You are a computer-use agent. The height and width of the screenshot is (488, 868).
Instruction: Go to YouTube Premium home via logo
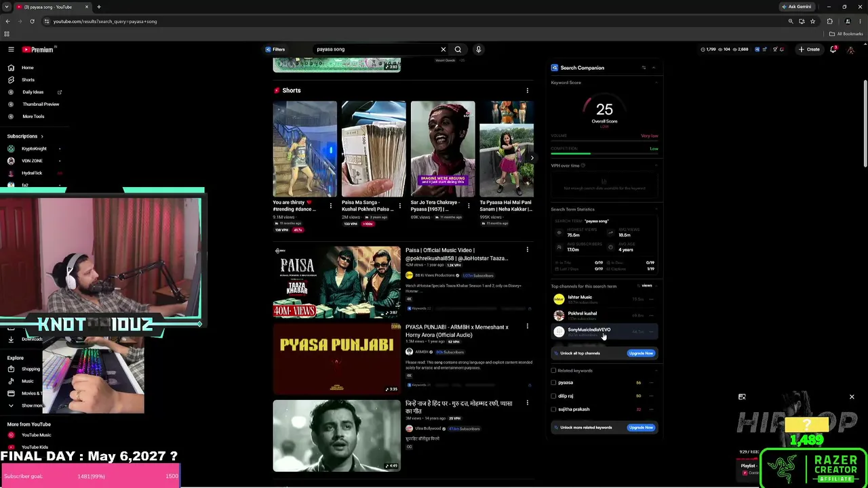coord(39,49)
